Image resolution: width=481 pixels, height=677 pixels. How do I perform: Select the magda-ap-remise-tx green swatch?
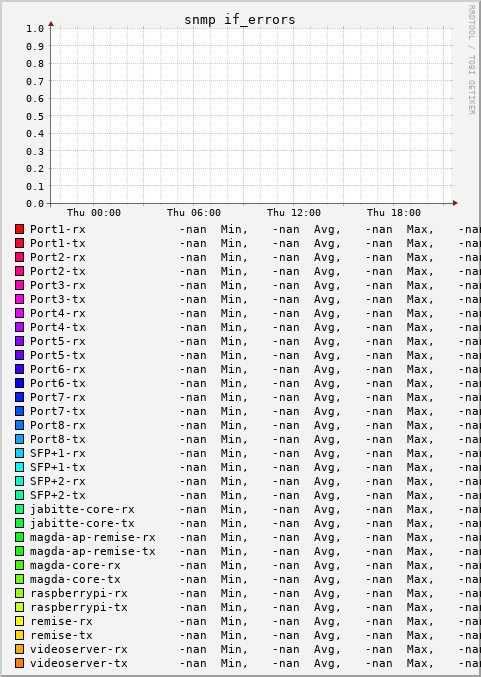click(x=19, y=551)
